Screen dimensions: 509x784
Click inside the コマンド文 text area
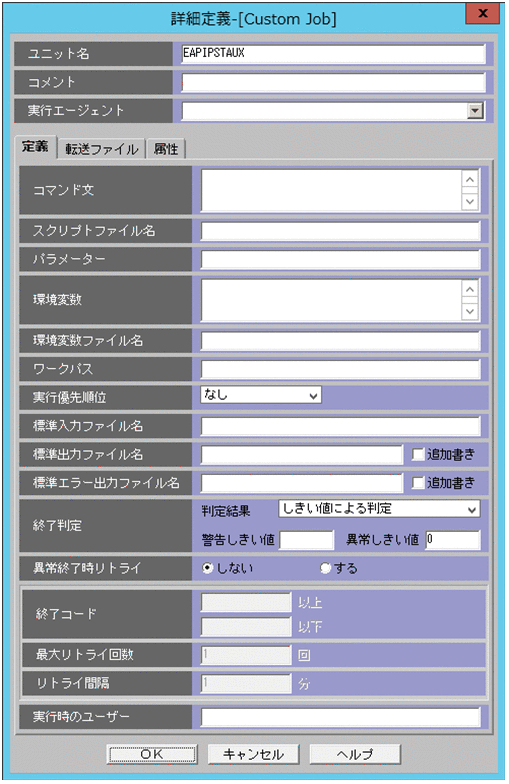coord(332,190)
